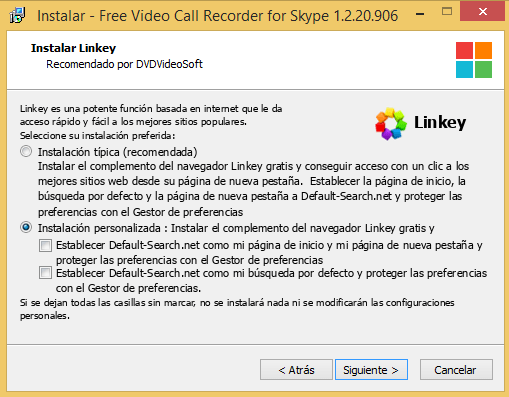Select Instalación personalizada radio button
The width and height of the screenshot is (509, 397).
[x=26, y=228]
